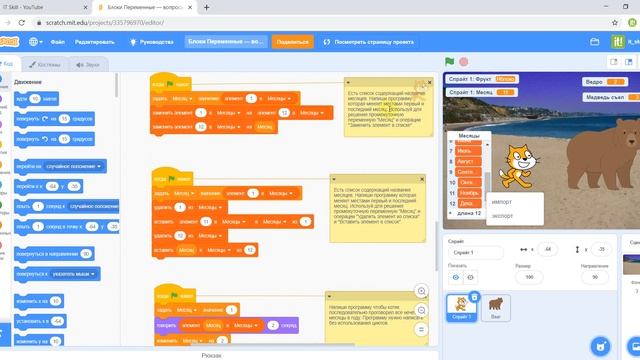Viewport: 640px width, 360px height.
Task: Switch to the Костюмы tab
Action: (45, 64)
